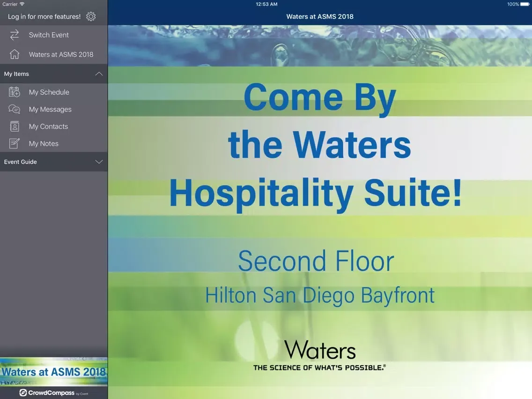
Task: Open settings via the gear icon
Action: pyautogui.click(x=91, y=17)
